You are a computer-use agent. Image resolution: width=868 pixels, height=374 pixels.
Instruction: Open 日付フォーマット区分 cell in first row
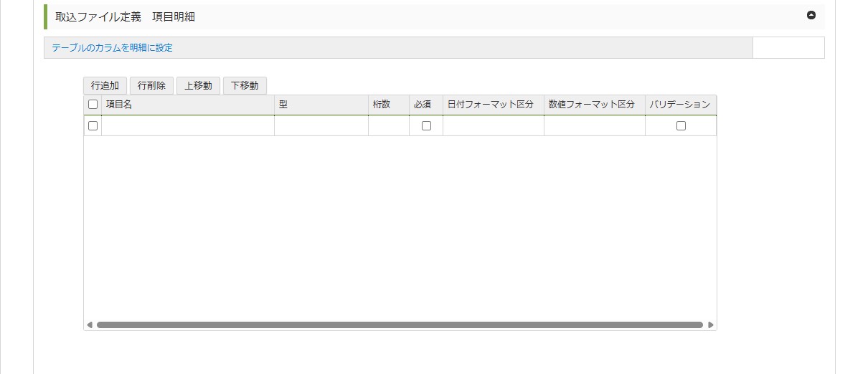(494, 126)
